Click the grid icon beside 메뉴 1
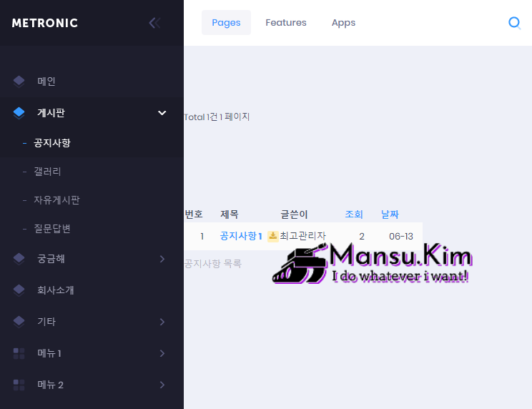 [x=19, y=353]
